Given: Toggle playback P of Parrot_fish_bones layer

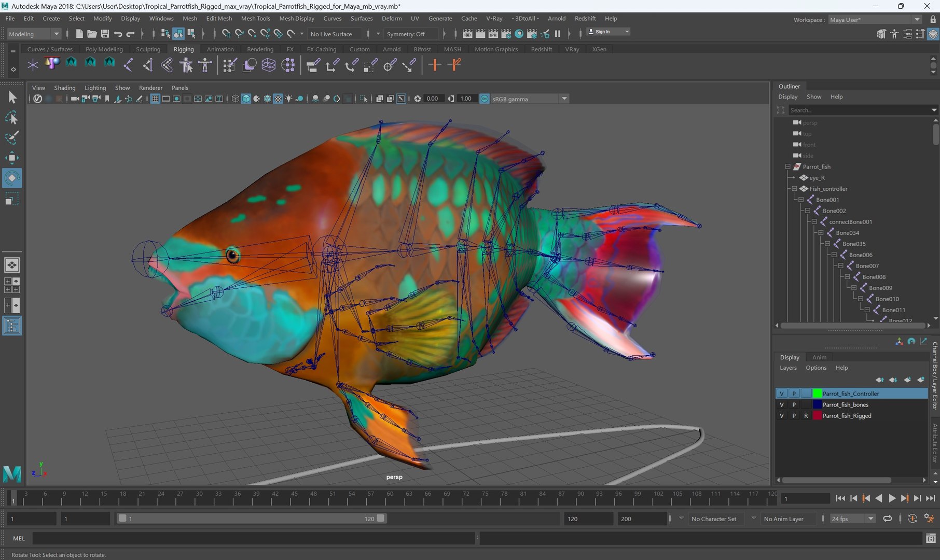Looking at the screenshot, I should 794,404.
